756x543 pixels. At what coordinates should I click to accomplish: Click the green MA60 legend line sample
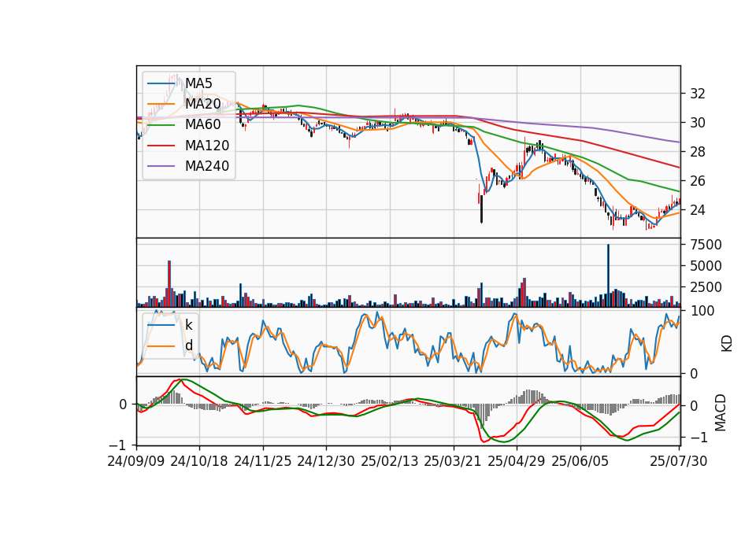[x=161, y=125]
